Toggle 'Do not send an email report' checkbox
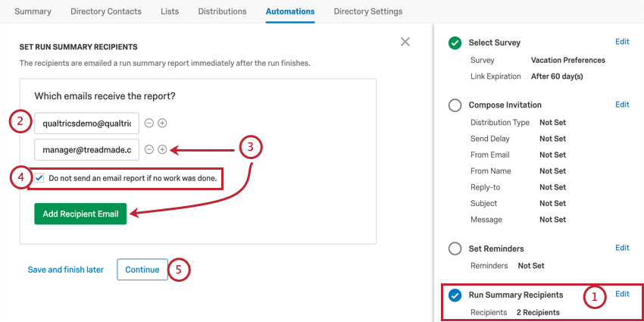This screenshot has height=322, width=644. point(39,178)
